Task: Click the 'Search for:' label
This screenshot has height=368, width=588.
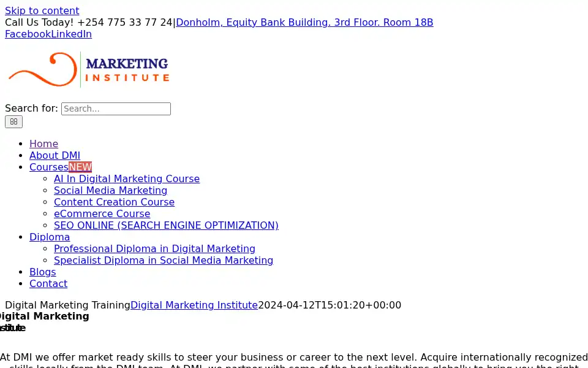Action: tap(31, 108)
